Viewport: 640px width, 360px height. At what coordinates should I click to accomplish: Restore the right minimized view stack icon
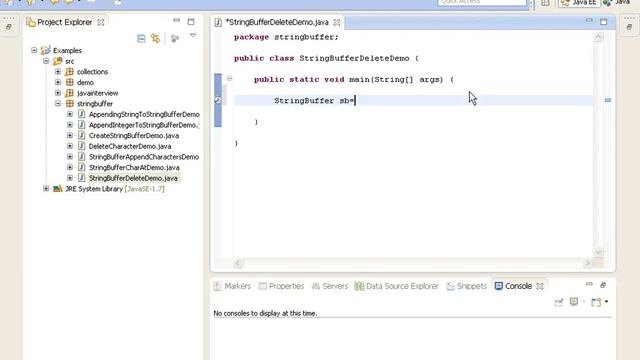629,27
